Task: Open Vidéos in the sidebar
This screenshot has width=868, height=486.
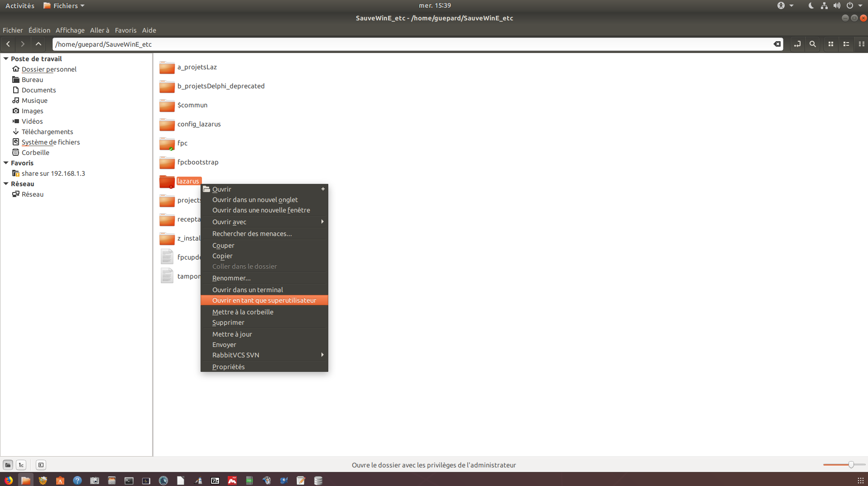Action: click(32, 121)
